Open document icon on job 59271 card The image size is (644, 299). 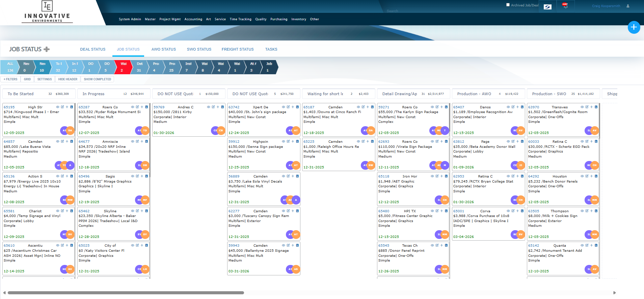[446, 107]
